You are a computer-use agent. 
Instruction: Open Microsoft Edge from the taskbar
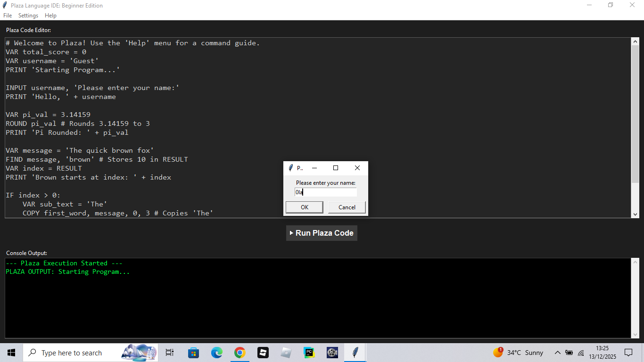(x=216, y=353)
